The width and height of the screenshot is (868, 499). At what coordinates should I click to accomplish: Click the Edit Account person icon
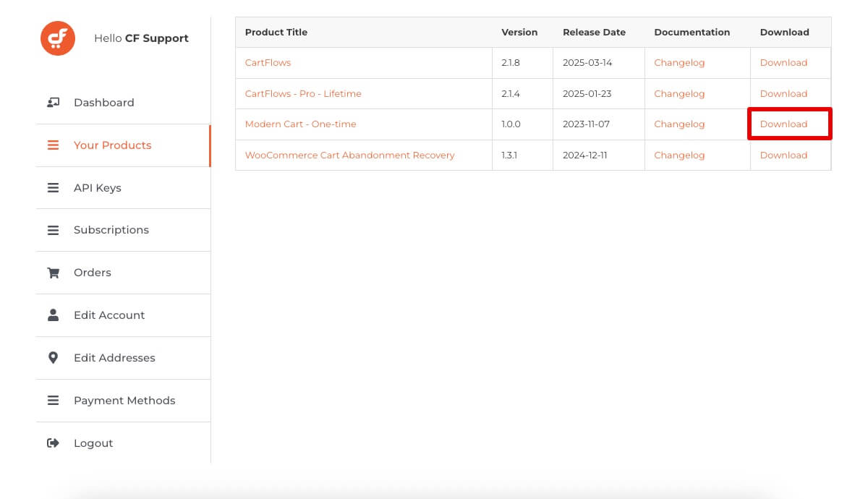pos(53,315)
